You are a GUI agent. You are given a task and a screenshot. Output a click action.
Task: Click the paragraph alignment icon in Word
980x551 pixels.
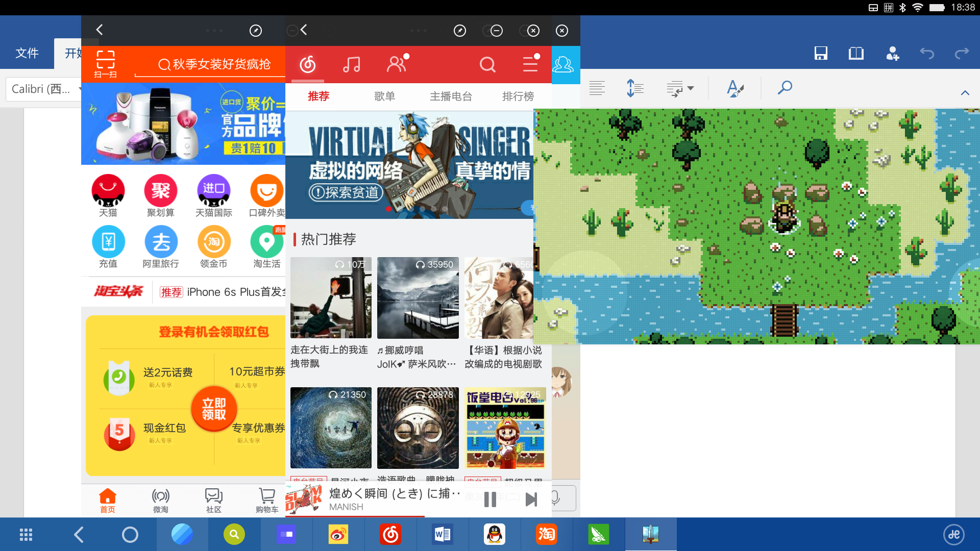coord(597,88)
